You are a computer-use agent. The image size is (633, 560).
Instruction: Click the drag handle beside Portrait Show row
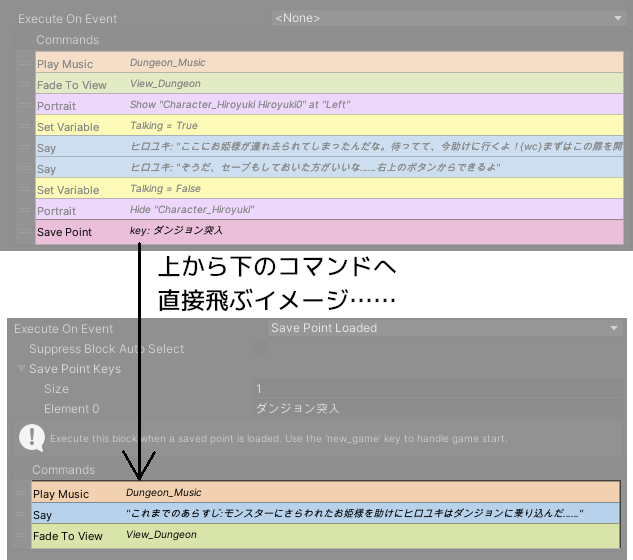click(25, 105)
